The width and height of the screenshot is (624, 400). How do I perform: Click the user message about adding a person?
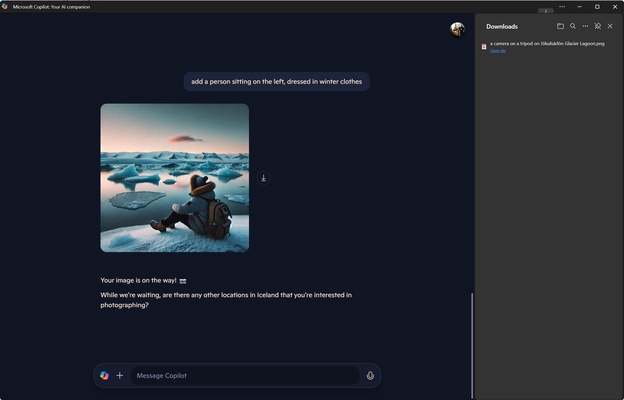coord(277,82)
